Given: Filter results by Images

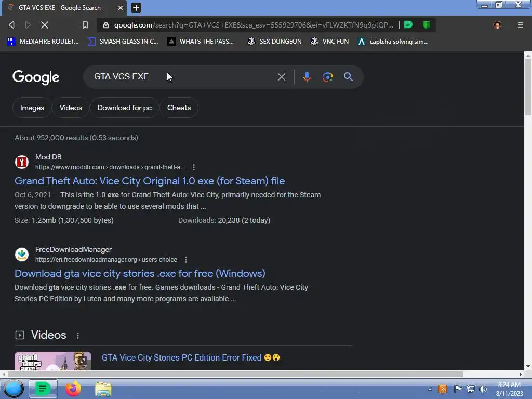Looking at the screenshot, I should coord(32,108).
